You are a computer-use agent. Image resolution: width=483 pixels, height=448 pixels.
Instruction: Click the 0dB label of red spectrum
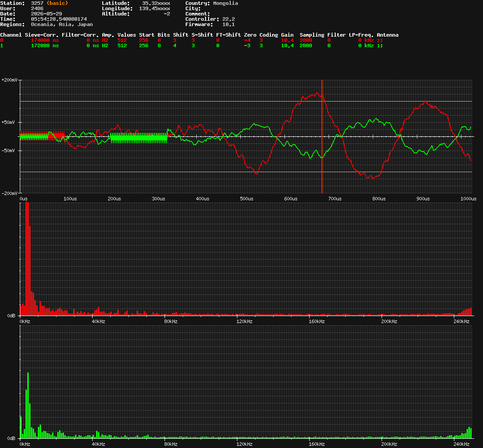click(x=11, y=316)
